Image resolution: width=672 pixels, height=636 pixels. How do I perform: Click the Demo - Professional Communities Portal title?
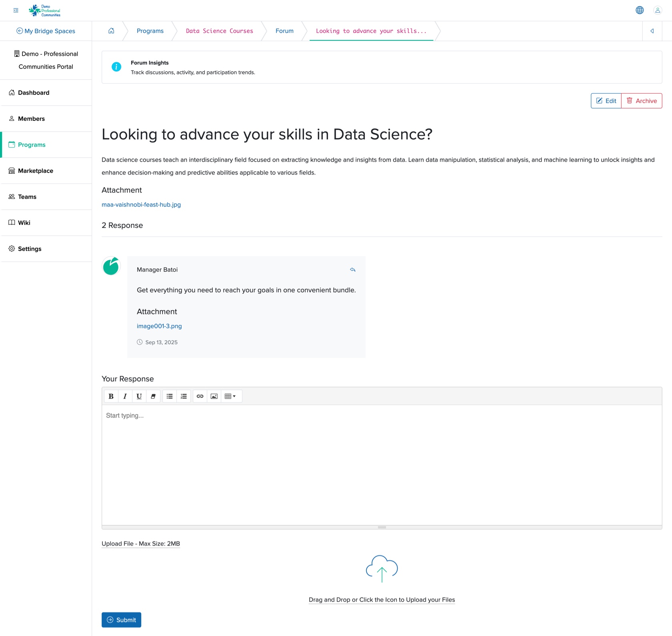[x=46, y=60]
